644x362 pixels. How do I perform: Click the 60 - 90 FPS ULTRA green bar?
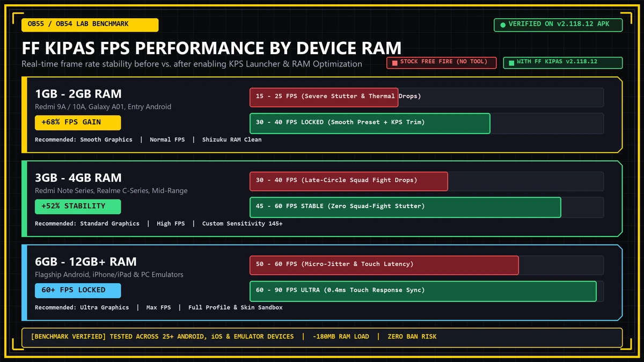423,291
